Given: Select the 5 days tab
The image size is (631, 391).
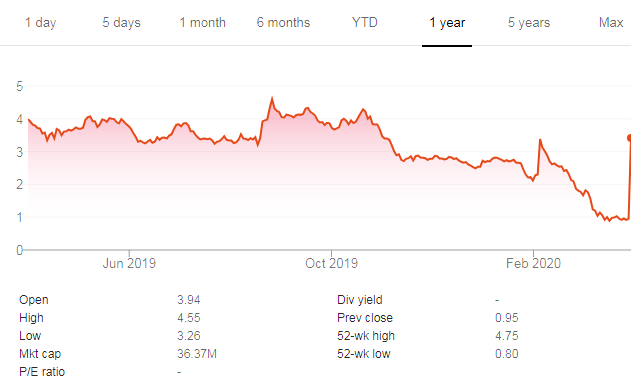Looking at the screenshot, I should [x=122, y=23].
